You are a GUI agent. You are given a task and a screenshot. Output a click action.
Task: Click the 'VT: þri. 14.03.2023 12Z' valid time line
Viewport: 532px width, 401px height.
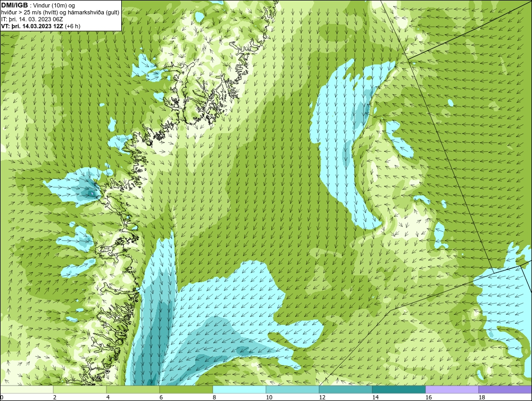pyautogui.click(x=41, y=26)
